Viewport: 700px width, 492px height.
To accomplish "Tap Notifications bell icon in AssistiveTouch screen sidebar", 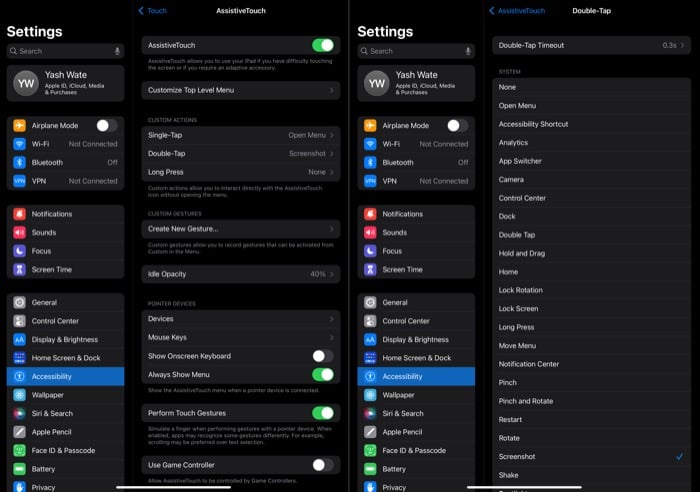I will [x=19, y=214].
